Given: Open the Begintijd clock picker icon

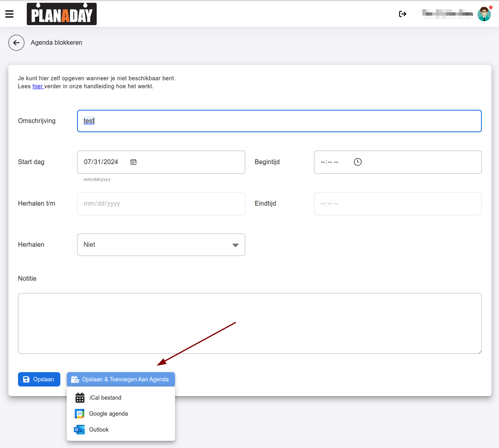Looking at the screenshot, I should 358,162.
